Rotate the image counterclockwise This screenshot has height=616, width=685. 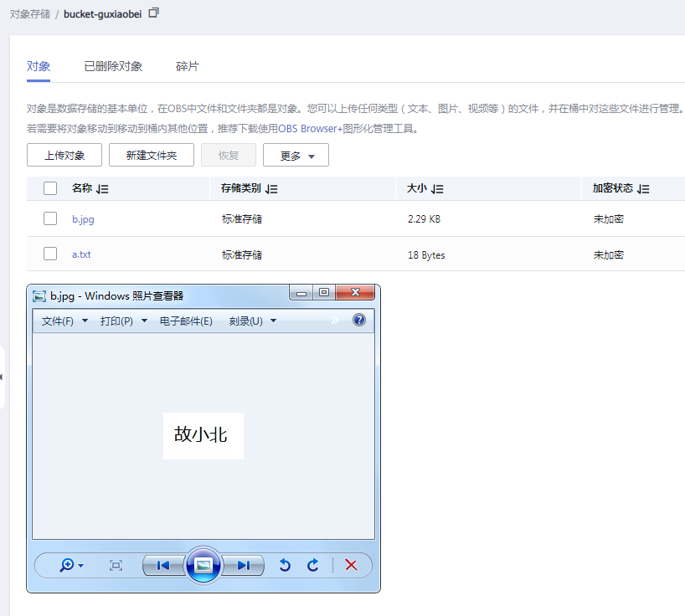(284, 565)
